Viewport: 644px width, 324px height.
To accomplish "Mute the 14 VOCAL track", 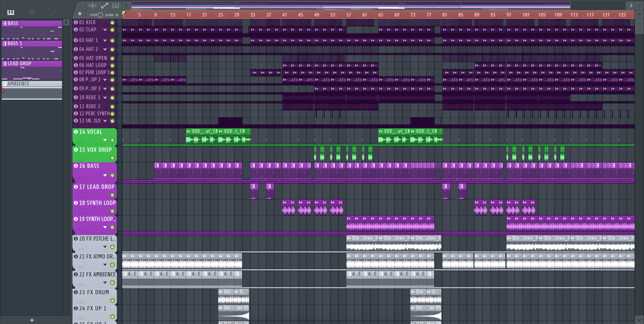I will (x=112, y=140).
